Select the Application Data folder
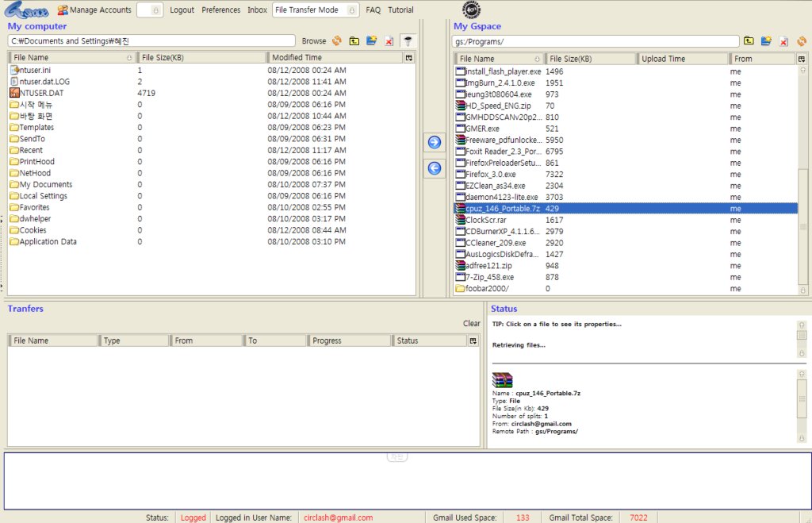 pyautogui.click(x=211, y=241)
